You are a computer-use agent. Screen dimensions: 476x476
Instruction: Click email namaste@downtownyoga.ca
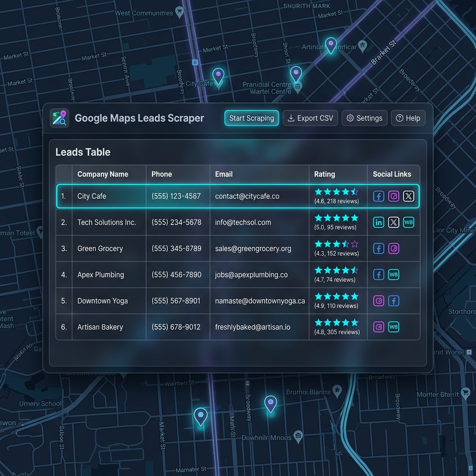click(260, 301)
